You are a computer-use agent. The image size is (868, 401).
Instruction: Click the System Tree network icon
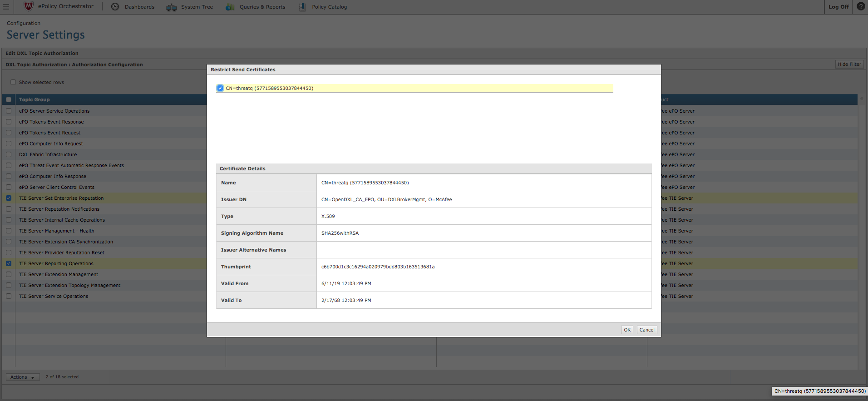pyautogui.click(x=172, y=7)
